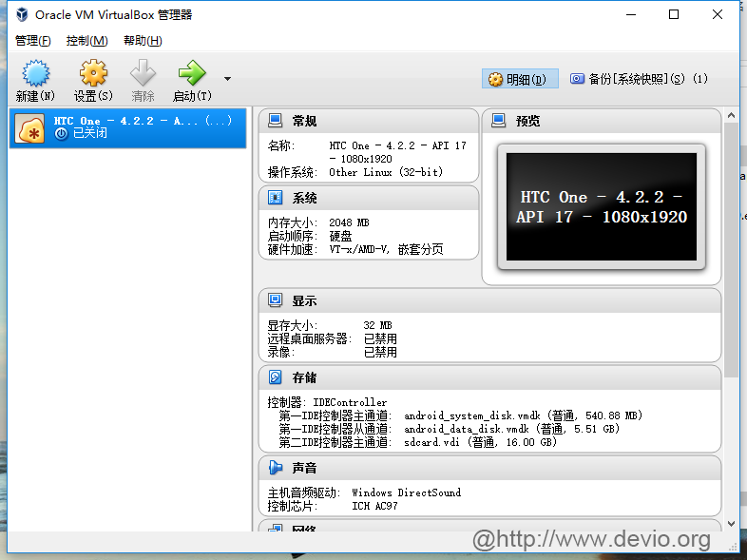Click the 常规 general section monitor icon
Image resolution: width=747 pixels, height=560 pixels.
[x=276, y=120]
